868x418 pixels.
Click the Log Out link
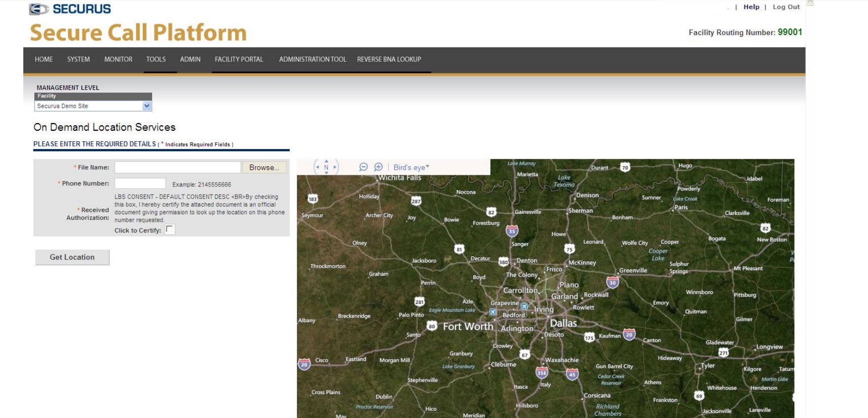click(x=786, y=7)
